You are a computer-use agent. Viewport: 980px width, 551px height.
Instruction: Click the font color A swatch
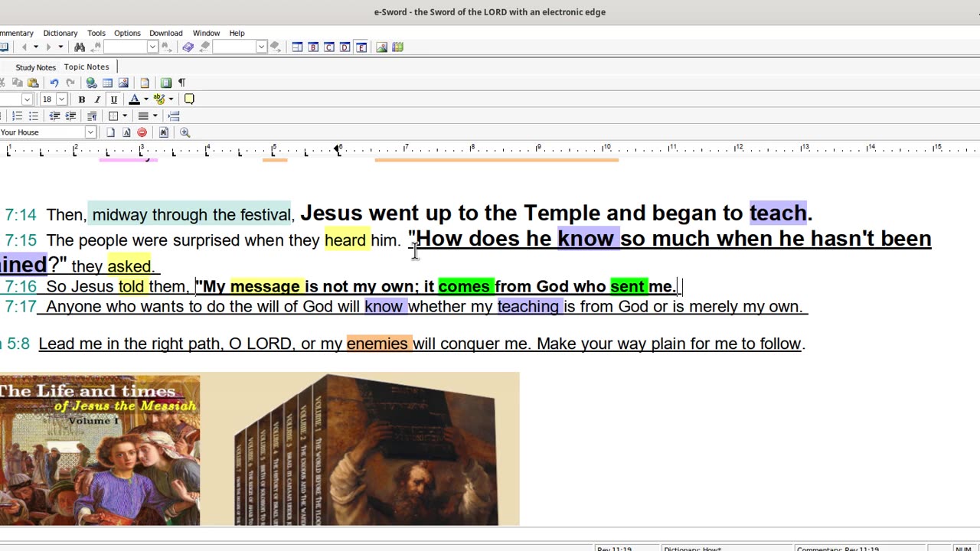coord(134,99)
